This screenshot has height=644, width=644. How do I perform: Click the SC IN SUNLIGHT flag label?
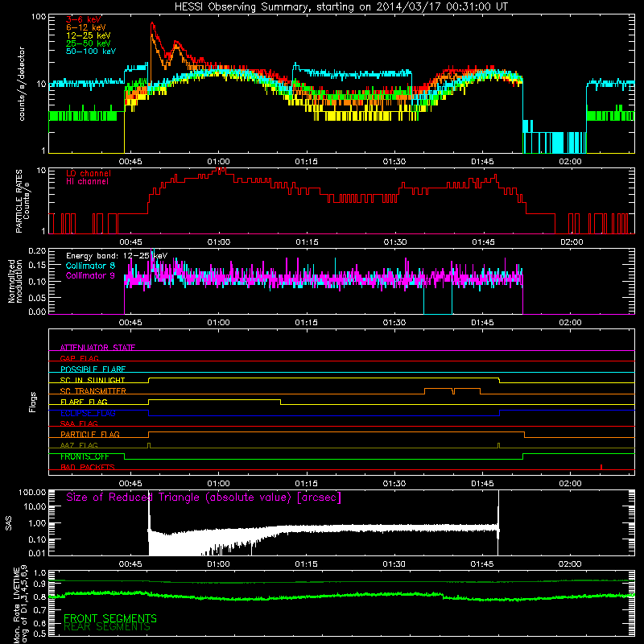[93, 380]
